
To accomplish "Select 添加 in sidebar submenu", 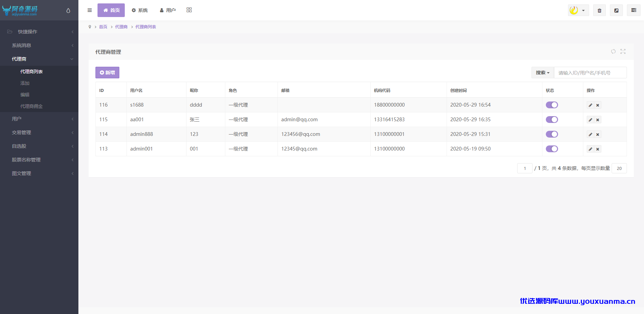I will pyautogui.click(x=25, y=83).
